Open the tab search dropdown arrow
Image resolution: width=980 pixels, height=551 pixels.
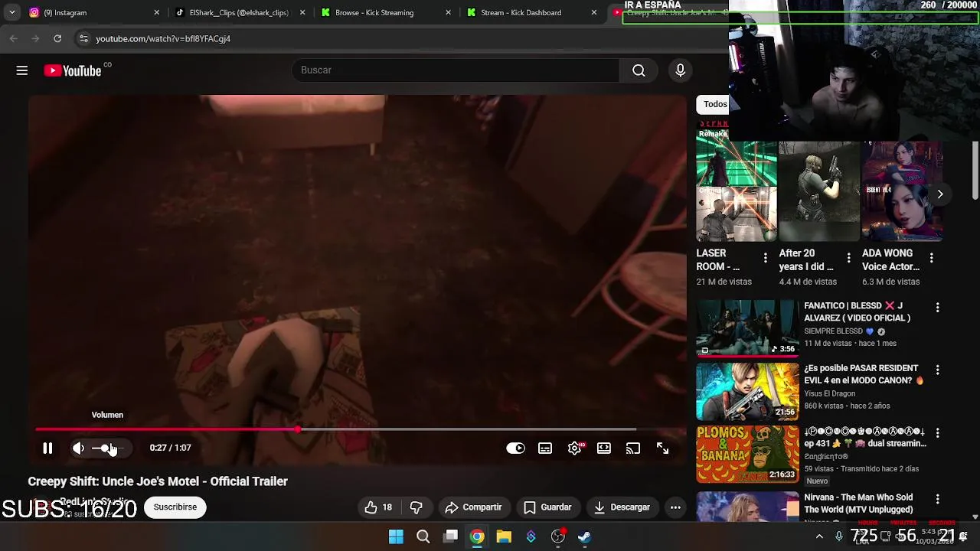pyautogui.click(x=11, y=12)
